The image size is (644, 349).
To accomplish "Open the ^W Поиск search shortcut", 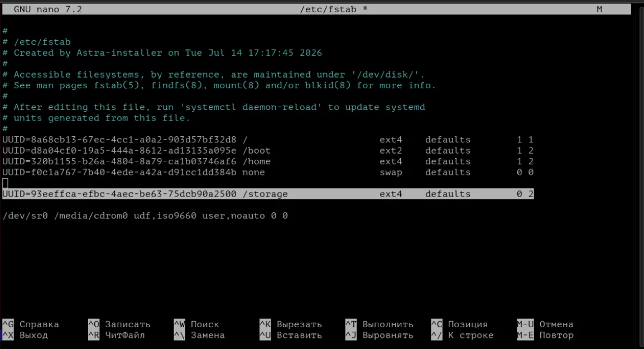I will pyautogui.click(x=197, y=324).
